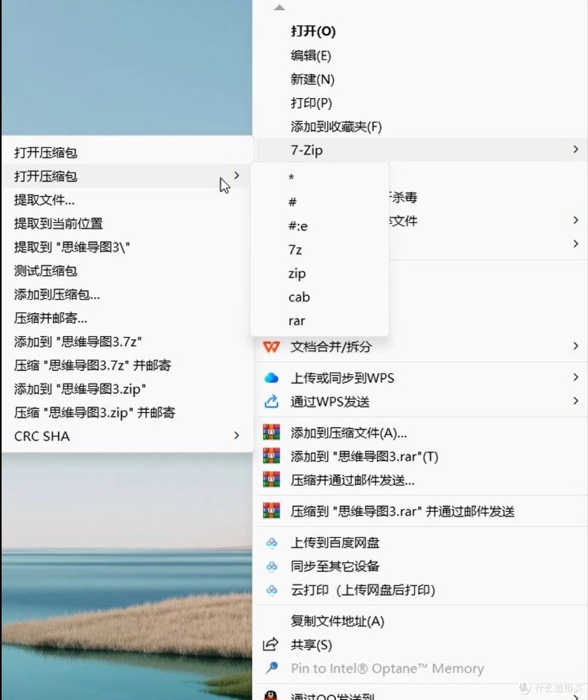Click the scroll-up arrow above the 打开(O) entry
Image resolution: width=588 pixels, height=700 pixels.
point(279,8)
